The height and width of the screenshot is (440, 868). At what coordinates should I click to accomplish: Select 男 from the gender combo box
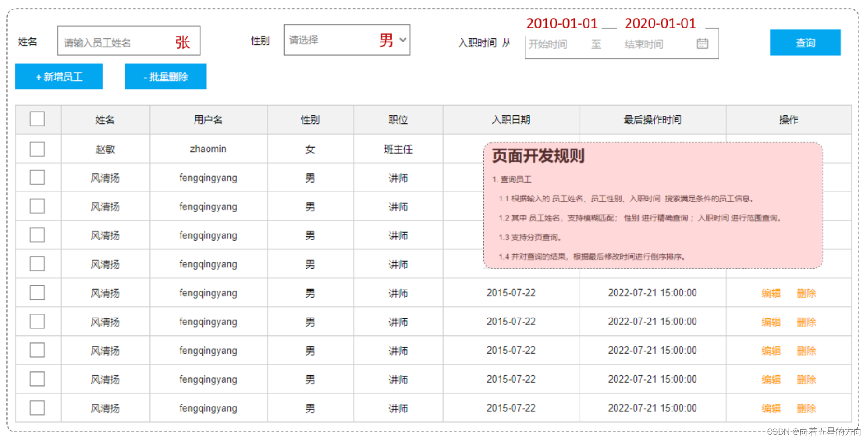click(386, 40)
